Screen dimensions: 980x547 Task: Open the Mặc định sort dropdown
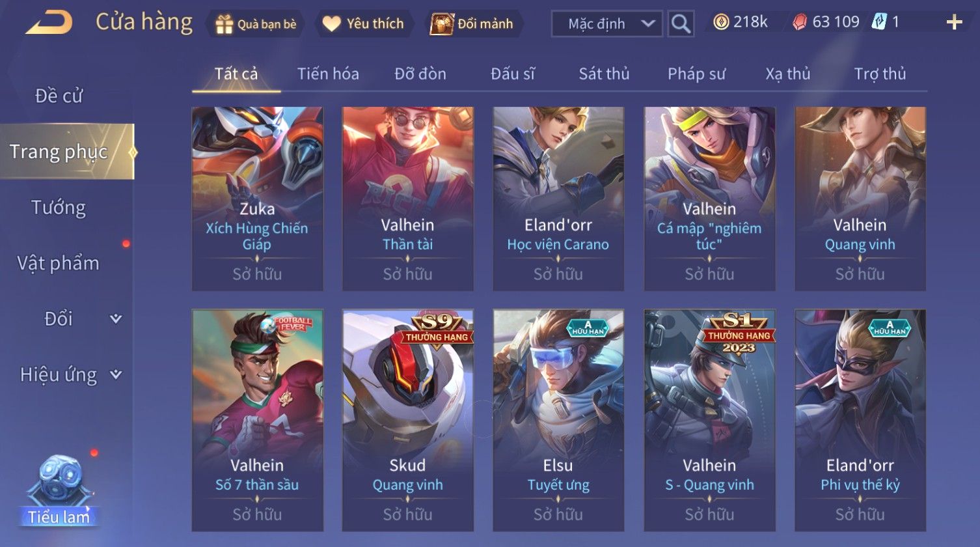point(606,24)
